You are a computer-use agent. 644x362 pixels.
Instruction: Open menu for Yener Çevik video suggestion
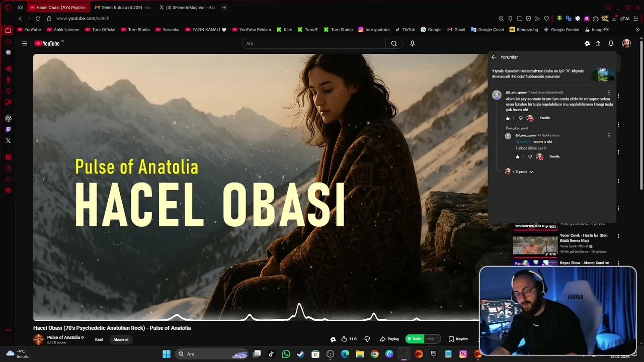click(619, 236)
